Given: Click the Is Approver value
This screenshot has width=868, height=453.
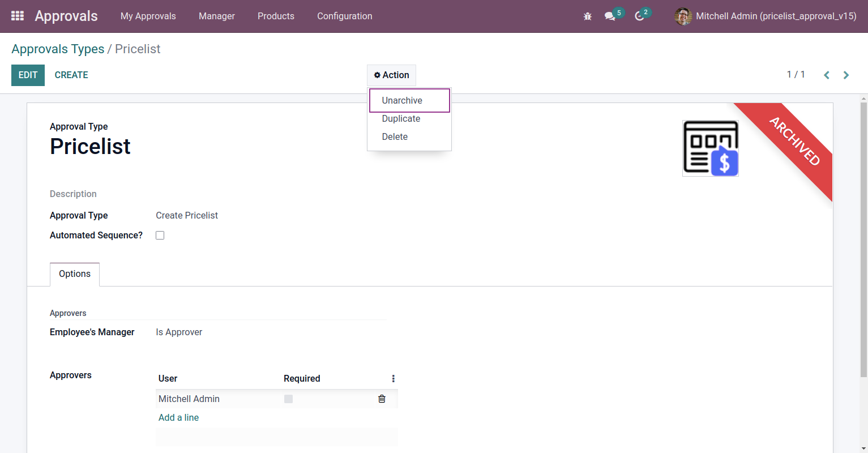Looking at the screenshot, I should coord(179,332).
